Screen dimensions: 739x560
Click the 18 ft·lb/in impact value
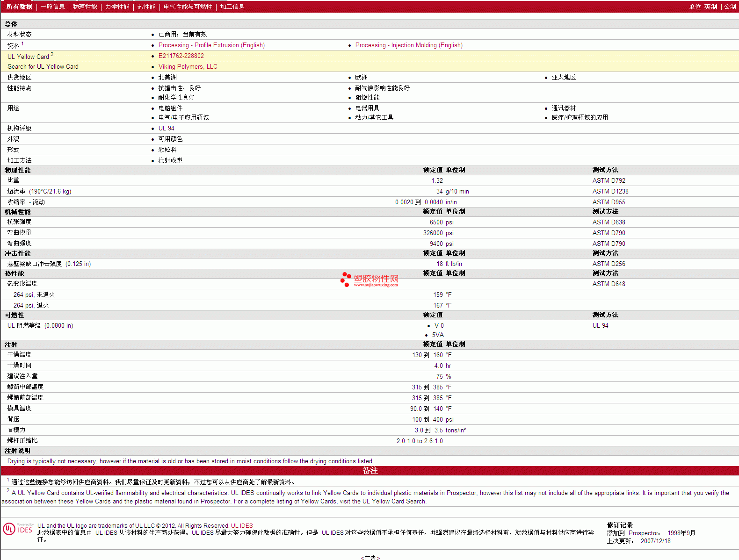click(x=449, y=264)
